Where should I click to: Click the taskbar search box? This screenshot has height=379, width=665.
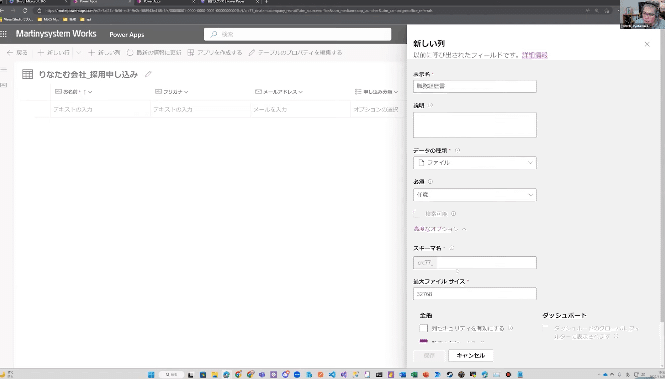171,375
